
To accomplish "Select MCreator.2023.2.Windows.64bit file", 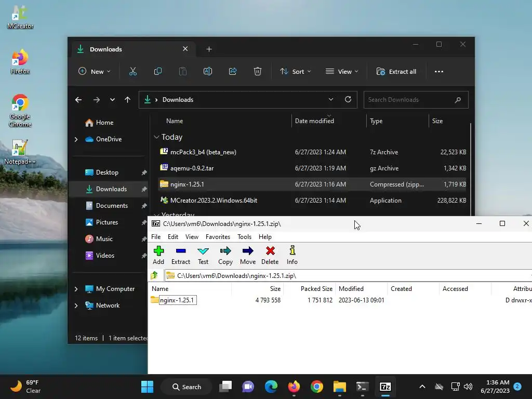I will (x=214, y=200).
